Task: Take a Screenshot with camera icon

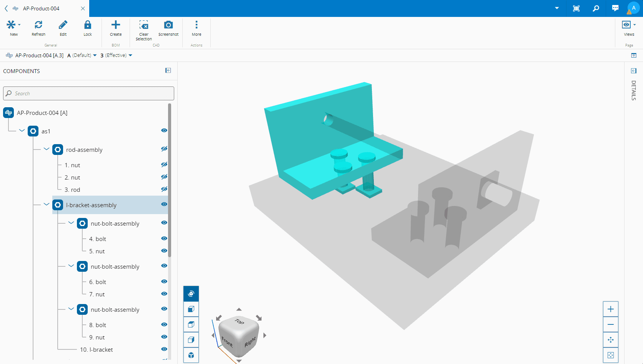Action: tap(168, 25)
